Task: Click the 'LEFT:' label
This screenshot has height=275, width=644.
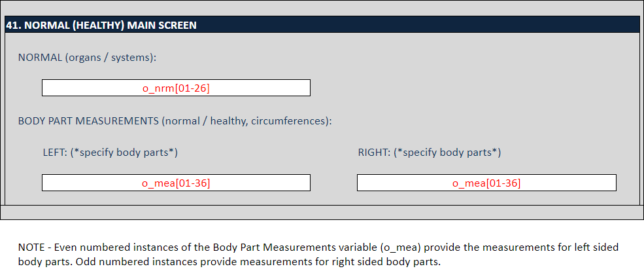Action: (55, 153)
